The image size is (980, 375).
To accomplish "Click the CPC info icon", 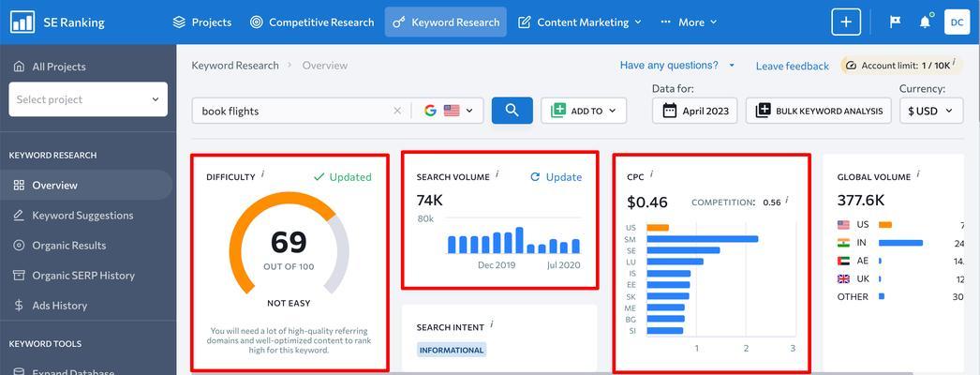I will [651, 173].
